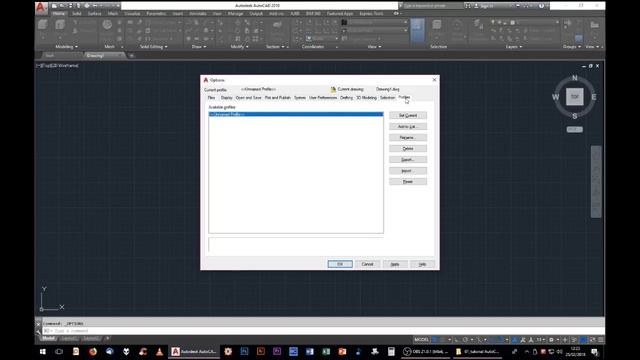The width and height of the screenshot is (640, 360).
Task: Open status bar Customization menu icon
Action: click(x=601, y=340)
